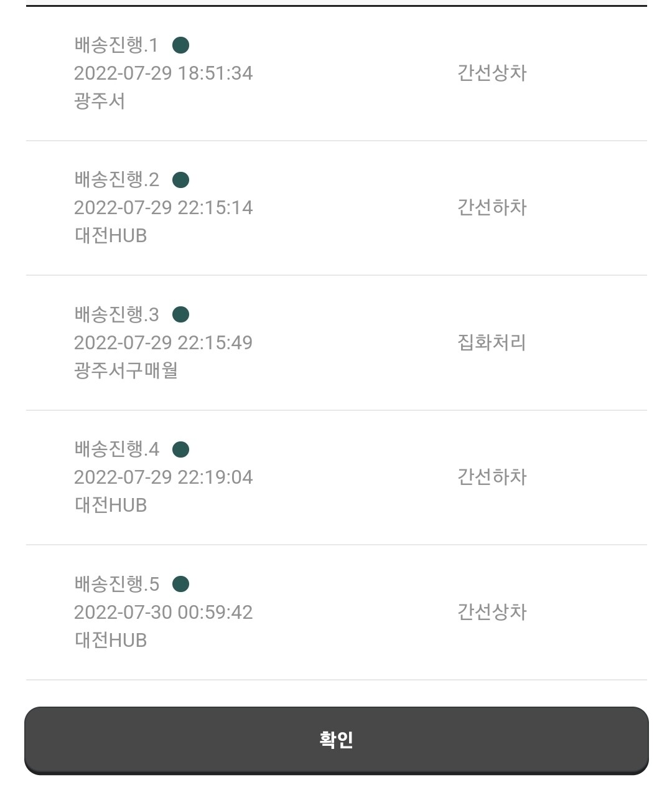Click timestamp 2022-07-29 22:19:04
This screenshot has height=800, width=672.
[163, 477]
